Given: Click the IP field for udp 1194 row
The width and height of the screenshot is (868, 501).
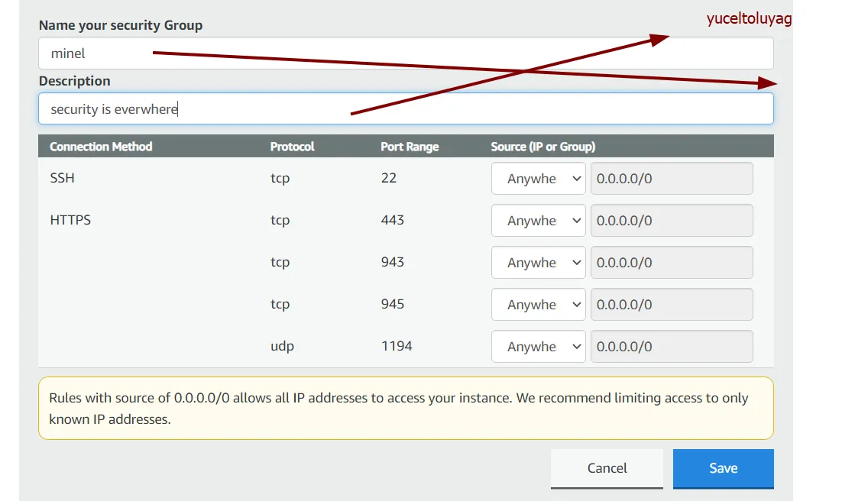Looking at the screenshot, I should (672, 347).
